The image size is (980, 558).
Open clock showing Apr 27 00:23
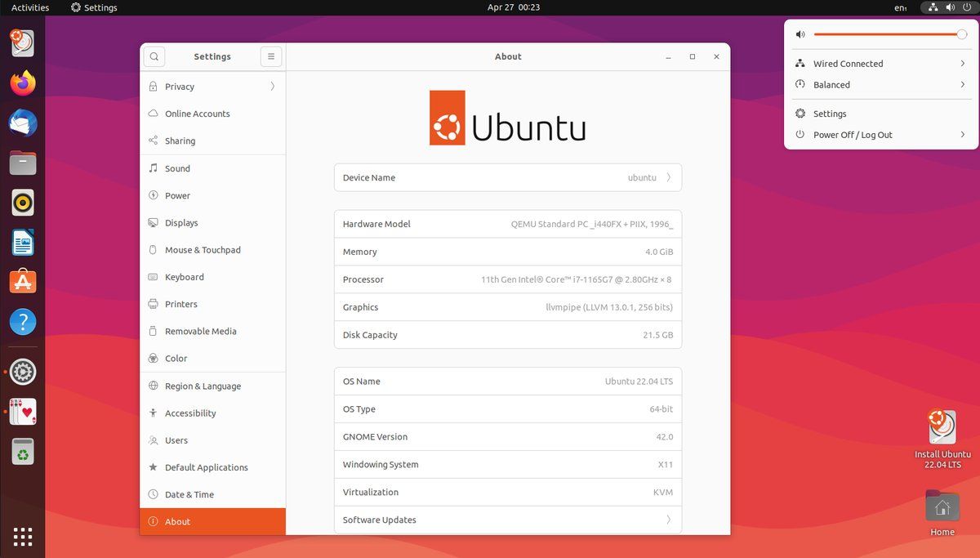pyautogui.click(x=514, y=7)
